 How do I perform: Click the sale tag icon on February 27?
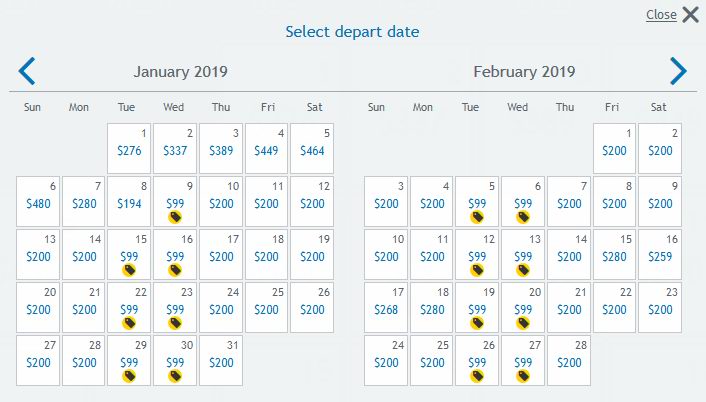click(523, 376)
